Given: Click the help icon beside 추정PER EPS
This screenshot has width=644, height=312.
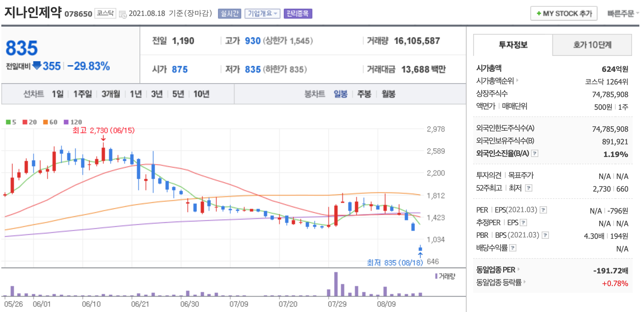Looking at the screenshot, I should tap(523, 223).
